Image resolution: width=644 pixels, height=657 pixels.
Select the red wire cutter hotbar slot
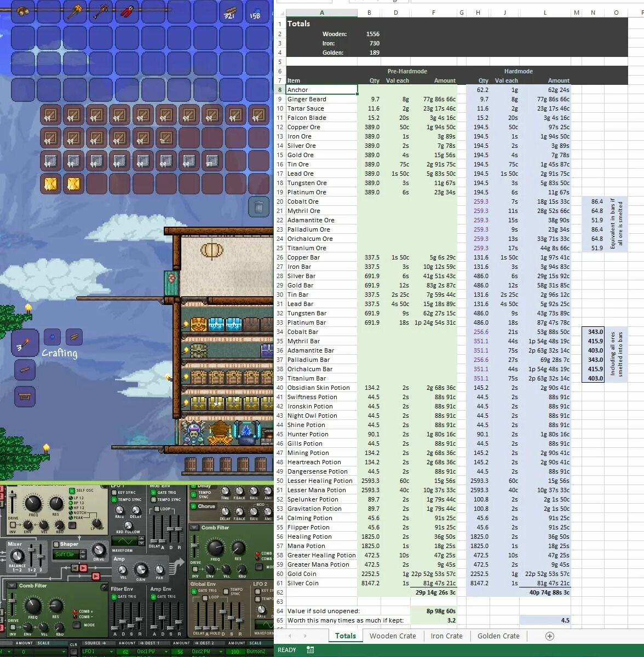pos(127,12)
